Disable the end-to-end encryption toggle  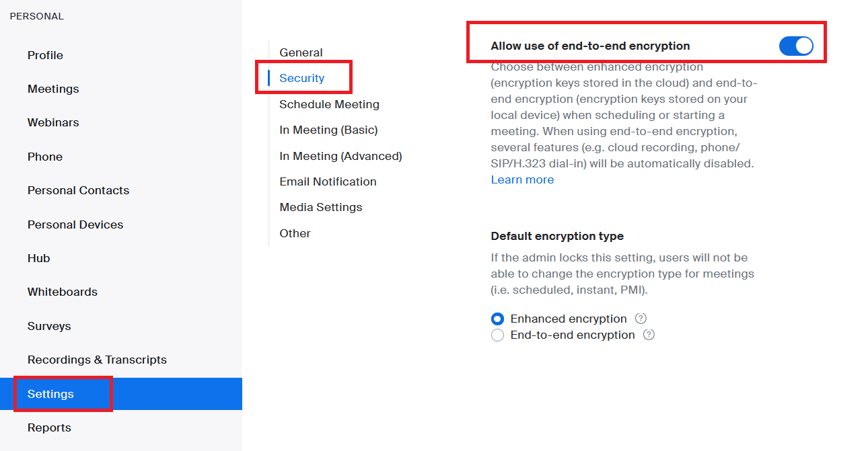[x=796, y=46]
